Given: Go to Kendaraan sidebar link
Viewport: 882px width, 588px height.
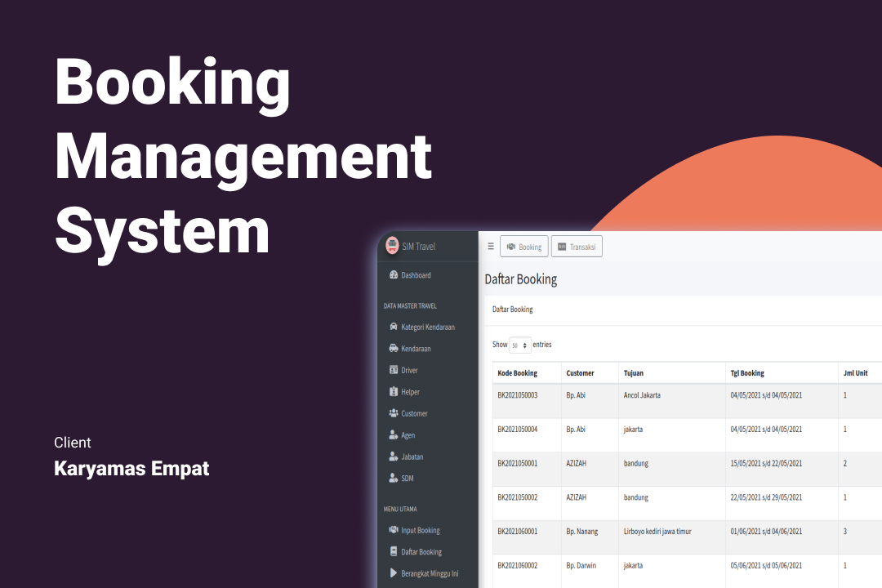Looking at the screenshot, I should tap(416, 349).
